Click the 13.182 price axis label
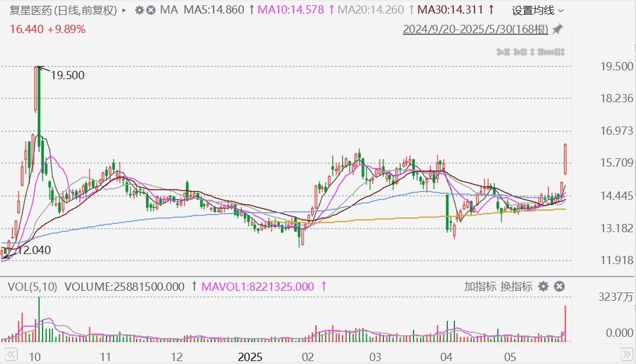 pyautogui.click(x=616, y=228)
